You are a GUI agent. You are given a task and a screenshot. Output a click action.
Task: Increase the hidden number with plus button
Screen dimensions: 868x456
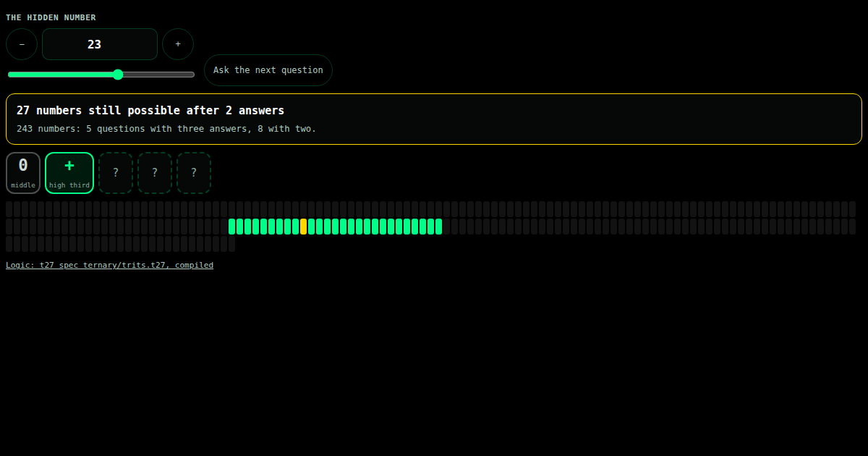(178, 44)
